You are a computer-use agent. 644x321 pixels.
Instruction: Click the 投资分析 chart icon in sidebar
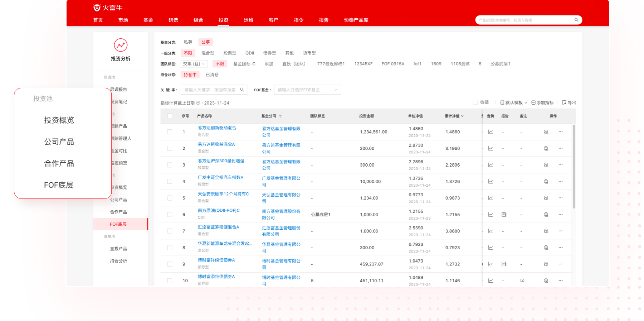tap(121, 45)
